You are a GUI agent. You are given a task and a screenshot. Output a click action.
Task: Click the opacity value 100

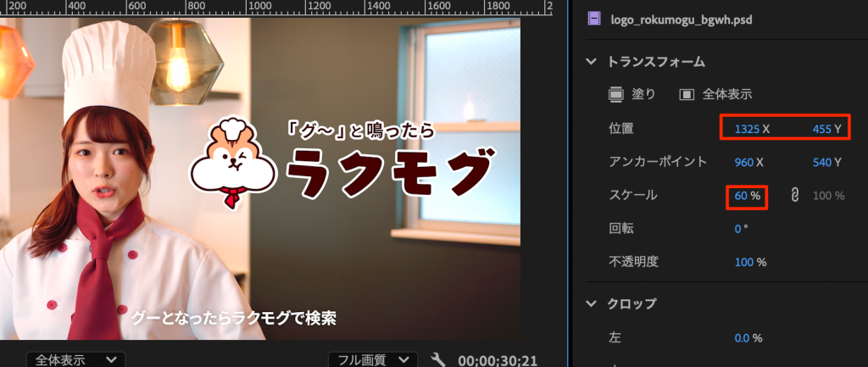[x=744, y=262]
